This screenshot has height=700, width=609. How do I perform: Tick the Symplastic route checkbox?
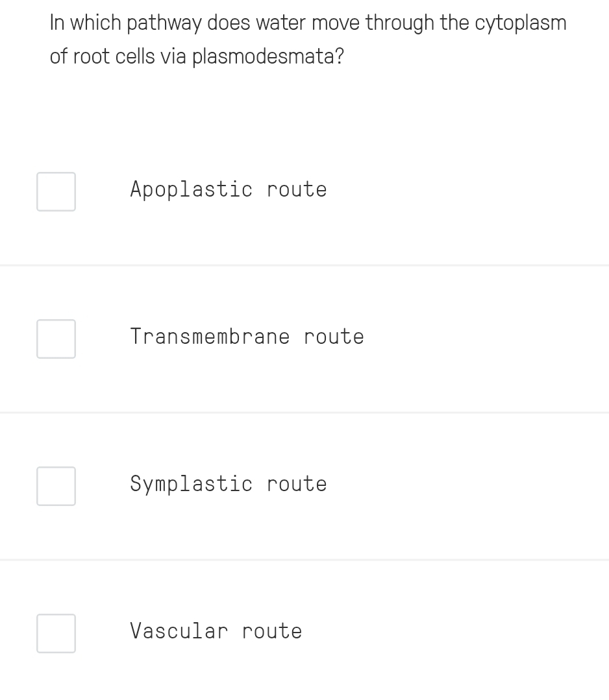[x=56, y=486]
